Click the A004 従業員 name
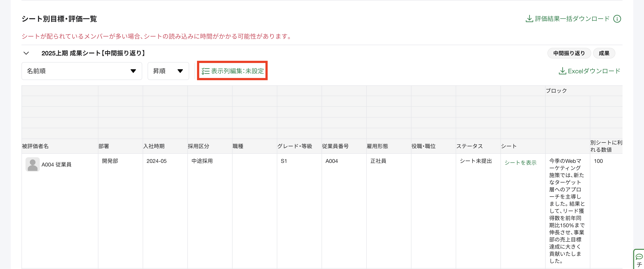The image size is (644, 269). tap(56, 164)
